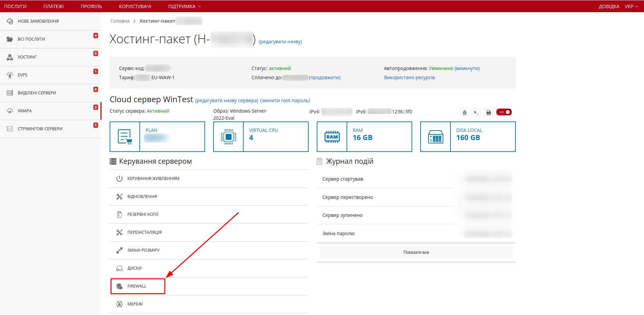Click the drive icon next to ДИСКИ
644x315 pixels.
pyautogui.click(x=119, y=268)
